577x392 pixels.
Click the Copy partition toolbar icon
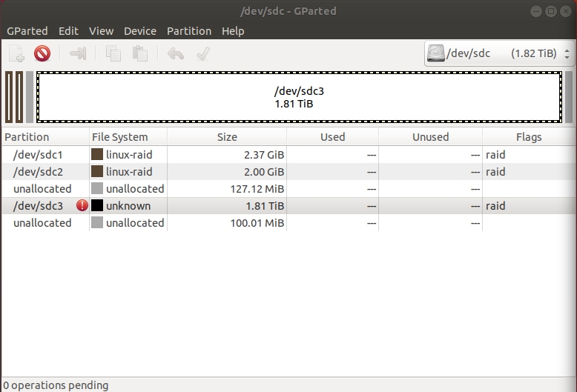tap(113, 53)
